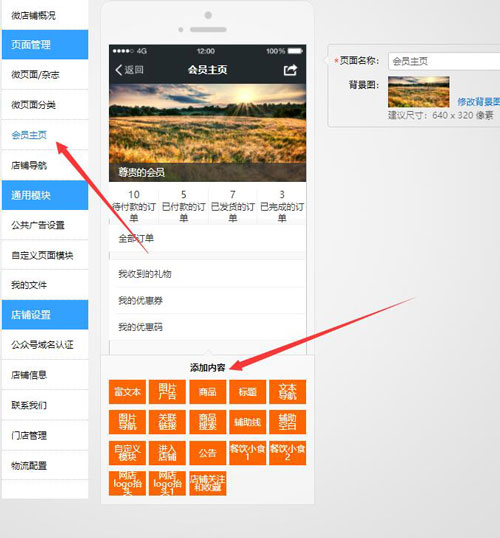This screenshot has width=500, height=538.
Task: Select the 已完成的订单 count in preview
Action: tap(282, 206)
